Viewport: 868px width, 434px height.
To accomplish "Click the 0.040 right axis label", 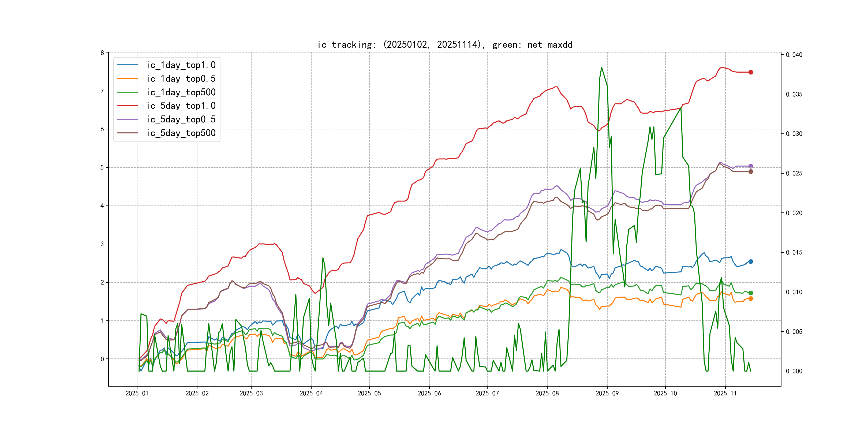I will (794, 55).
